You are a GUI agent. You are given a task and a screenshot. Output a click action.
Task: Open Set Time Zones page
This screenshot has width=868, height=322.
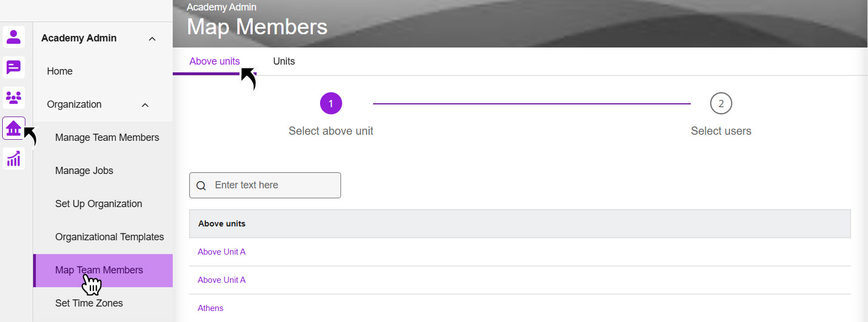coord(89,303)
